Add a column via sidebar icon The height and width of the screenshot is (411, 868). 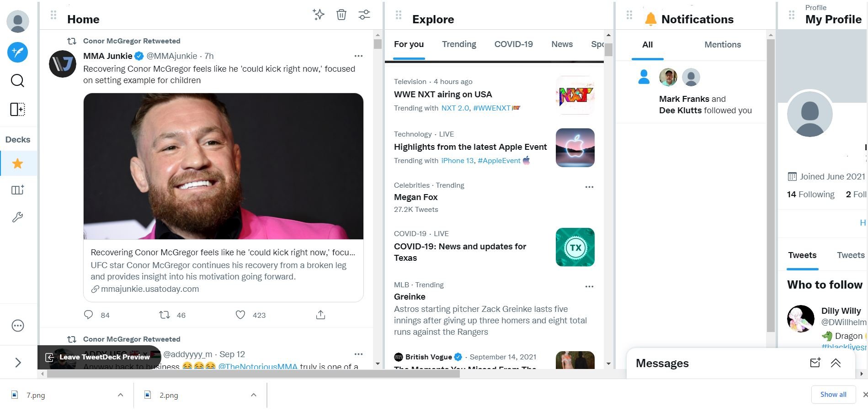(17, 109)
